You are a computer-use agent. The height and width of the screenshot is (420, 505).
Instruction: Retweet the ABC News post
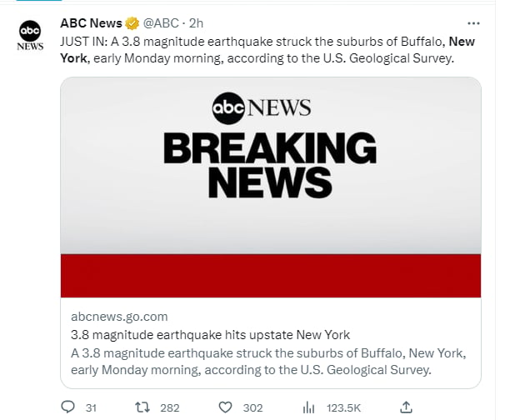point(142,407)
